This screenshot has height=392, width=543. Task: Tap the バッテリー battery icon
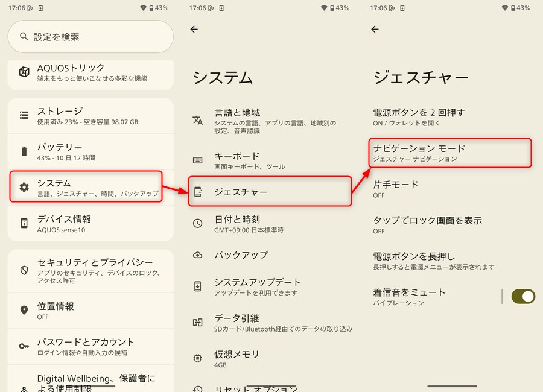point(24,151)
